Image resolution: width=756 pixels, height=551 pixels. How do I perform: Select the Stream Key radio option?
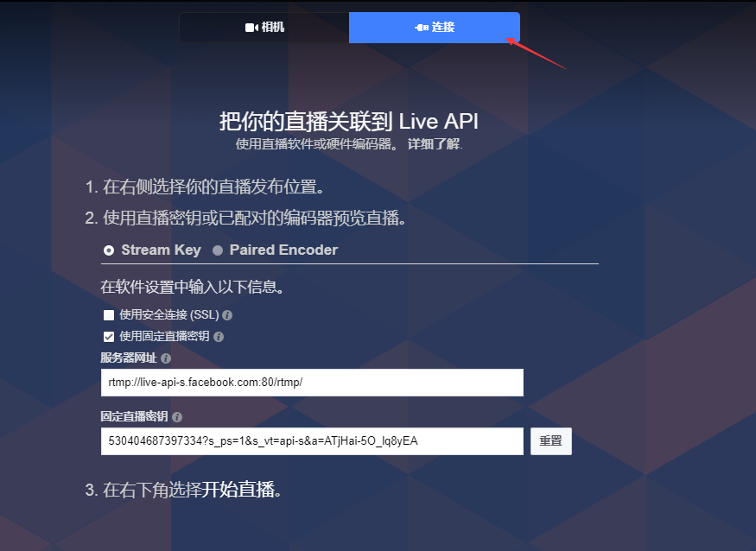point(109,250)
